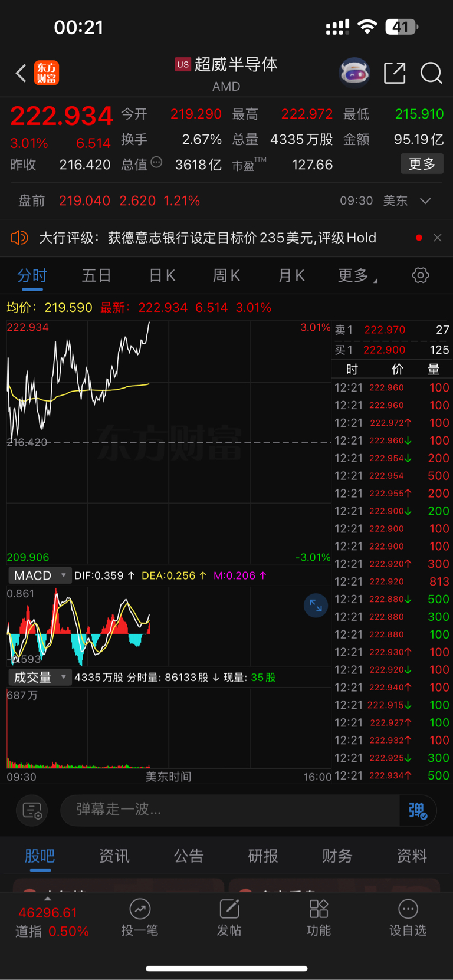Screen dimensions: 453x980
Task: Switch to the 日K chart tab
Action: (x=162, y=275)
